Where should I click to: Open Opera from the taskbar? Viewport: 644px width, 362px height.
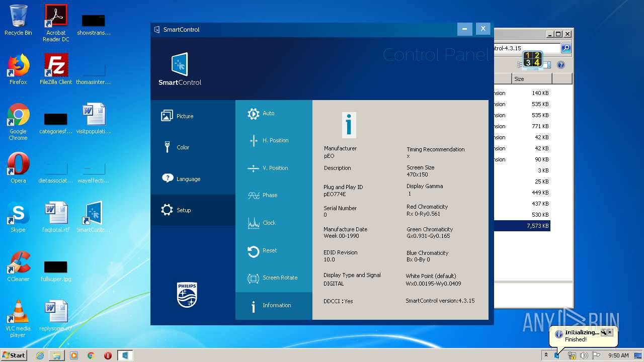pos(108,355)
